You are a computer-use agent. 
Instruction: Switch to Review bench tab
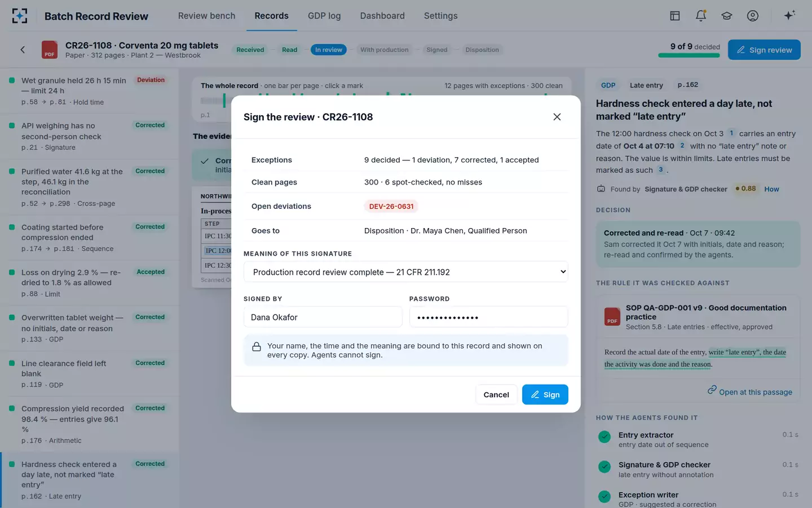click(206, 16)
